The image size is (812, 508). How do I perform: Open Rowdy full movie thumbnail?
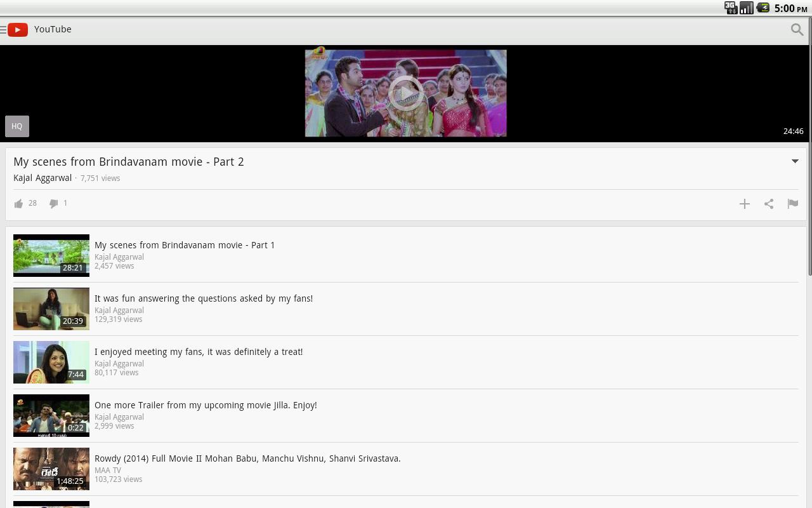point(51,469)
